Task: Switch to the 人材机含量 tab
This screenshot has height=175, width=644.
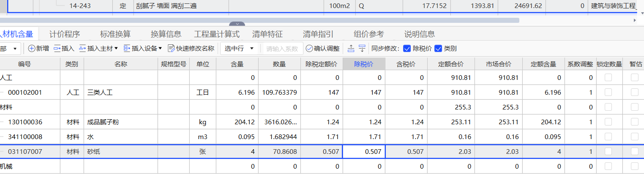Action: [x=16, y=34]
